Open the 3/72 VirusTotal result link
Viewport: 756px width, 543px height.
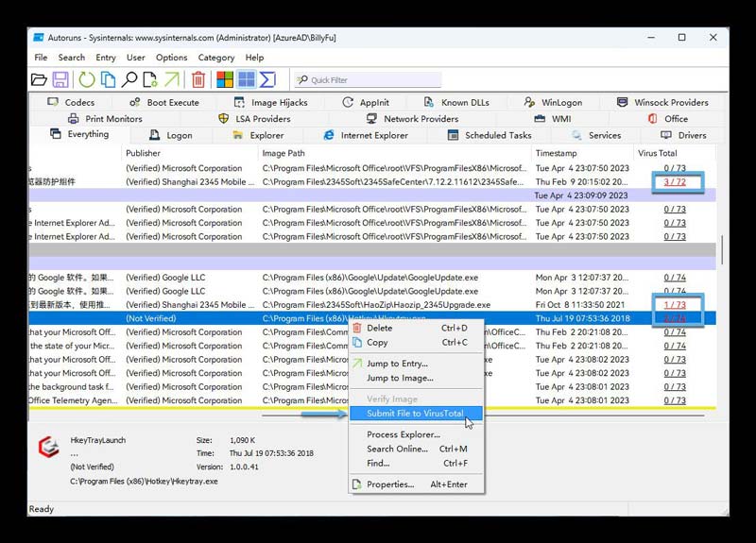[675, 182]
